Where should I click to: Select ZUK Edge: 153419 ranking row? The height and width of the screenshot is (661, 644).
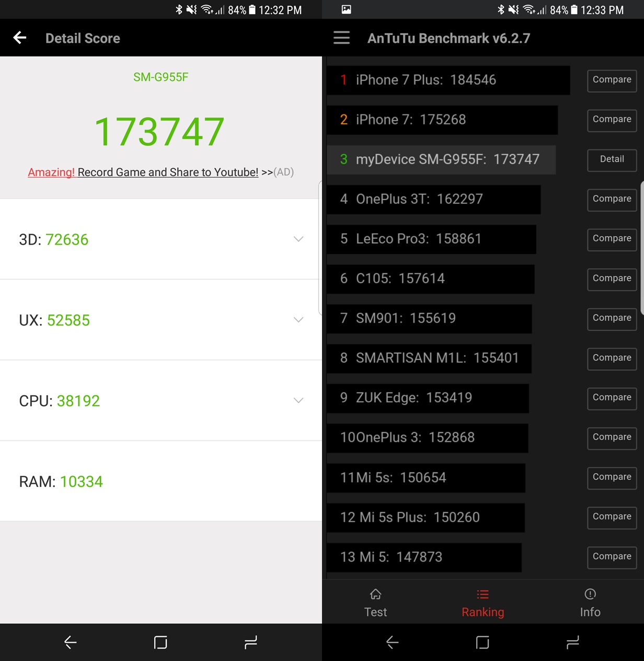pos(428,398)
